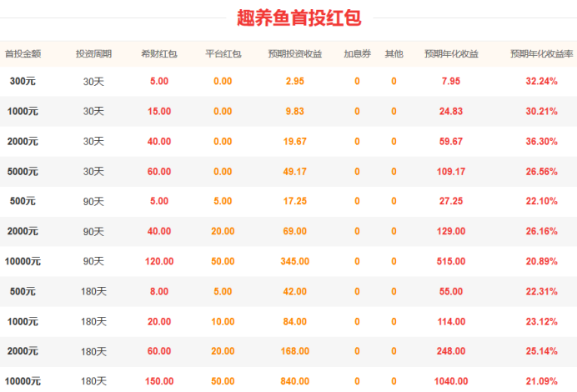
Task: Select 90天 in the 10000元 row
Action: [x=93, y=261]
